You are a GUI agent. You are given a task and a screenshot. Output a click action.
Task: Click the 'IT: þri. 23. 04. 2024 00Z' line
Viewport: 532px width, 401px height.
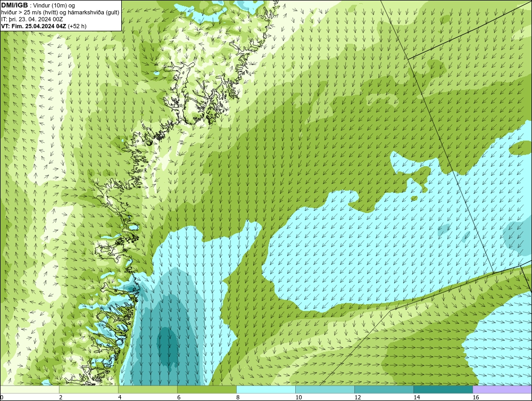pos(32,19)
